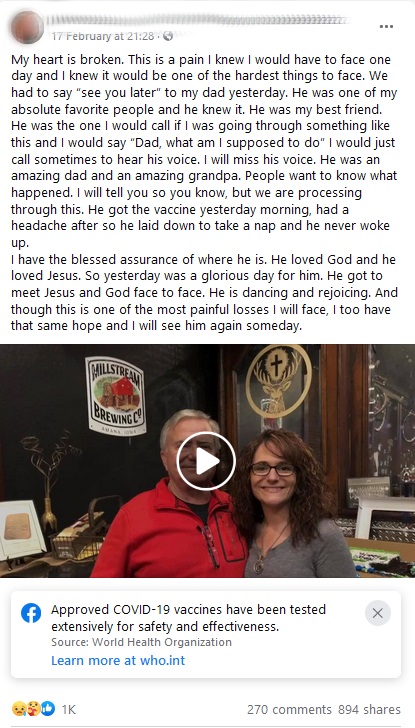
Task: Click the gold deer emblem in video
Action: pyautogui.click(x=278, y=382)
